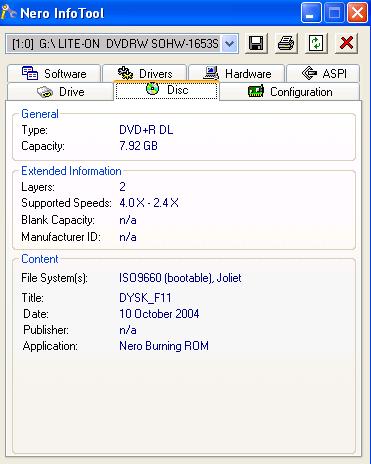This screenshot has height=464, width=371.
Task: Switch to the Software tab
Action: pyautogui.click(x=54, y=73)
